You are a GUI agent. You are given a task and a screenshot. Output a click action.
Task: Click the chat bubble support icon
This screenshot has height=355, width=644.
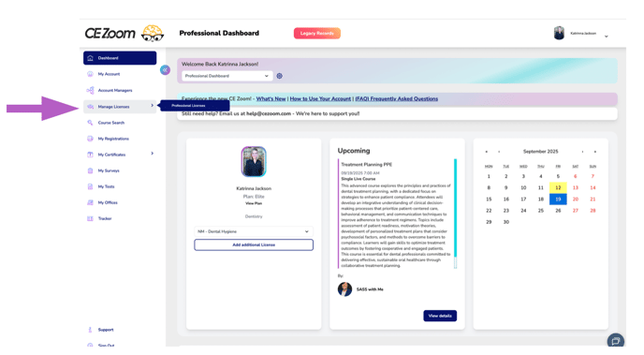tap(615, 341)
